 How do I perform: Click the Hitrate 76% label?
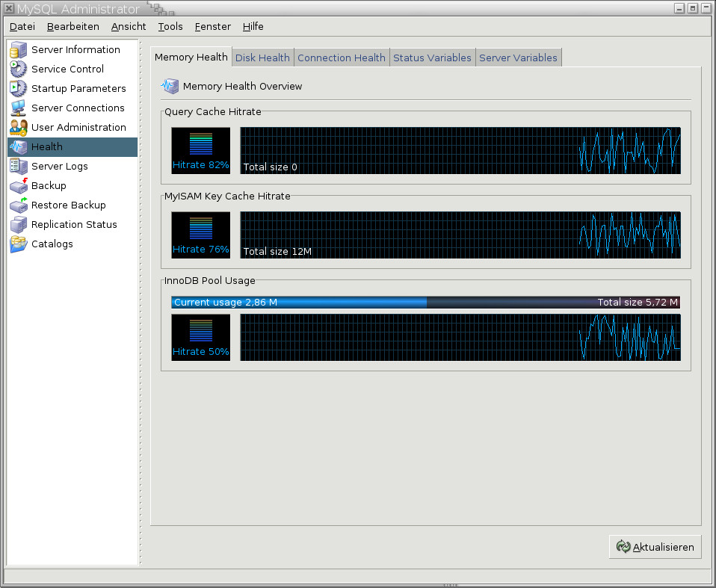point(201,250)
